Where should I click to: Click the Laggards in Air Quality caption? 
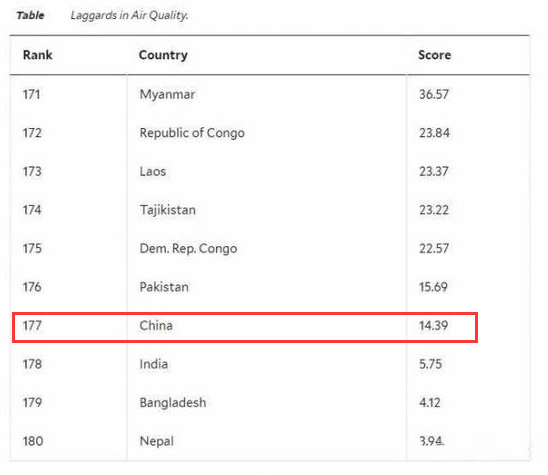129,15
